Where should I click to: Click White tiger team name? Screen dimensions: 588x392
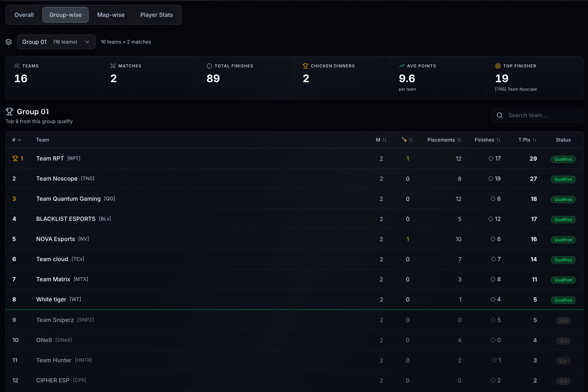click(51, 299)
